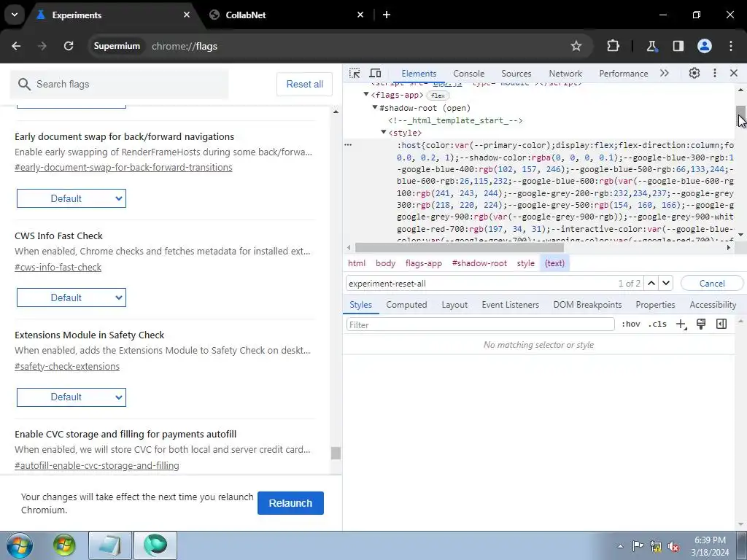Image resolution: width=747 pixels, height=560 pixels.
Task: Cancel the DevTools element search
Action: (712, 284)
